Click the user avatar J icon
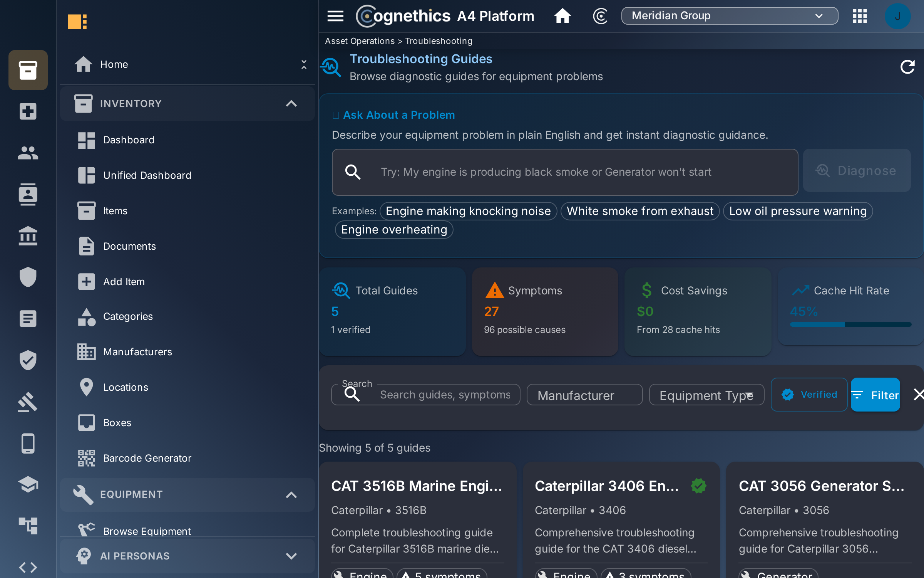This screenshot has width=924, height=578. point(897,16)
